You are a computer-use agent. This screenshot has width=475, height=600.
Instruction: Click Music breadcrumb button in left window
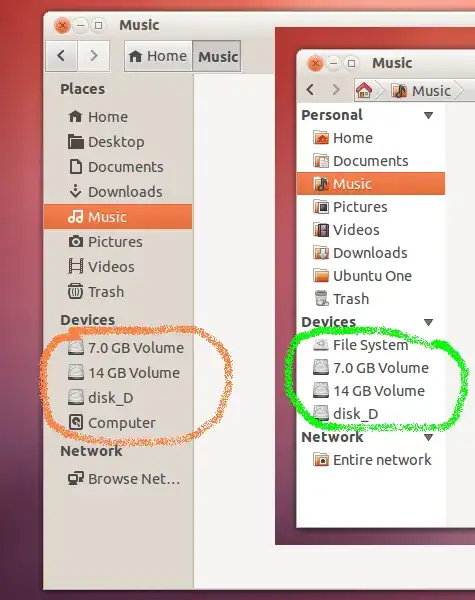pyautogui.click(x=217, y=56)
